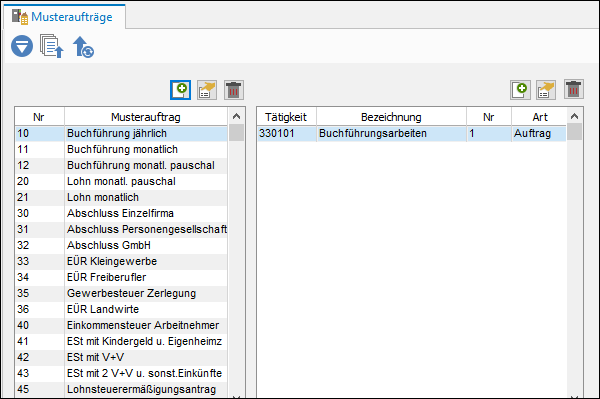
Task: Select row 'EÜR Kleingewerbe'
Action: coord(121,261)
